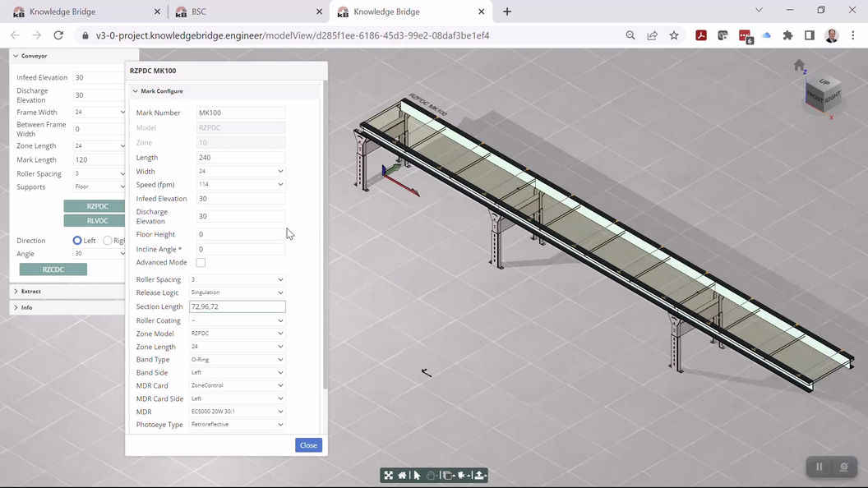The height and width of the screenshot is (488, 868).
Task: Enable the Advanced Mode checkbox
Action: (201, 262)
